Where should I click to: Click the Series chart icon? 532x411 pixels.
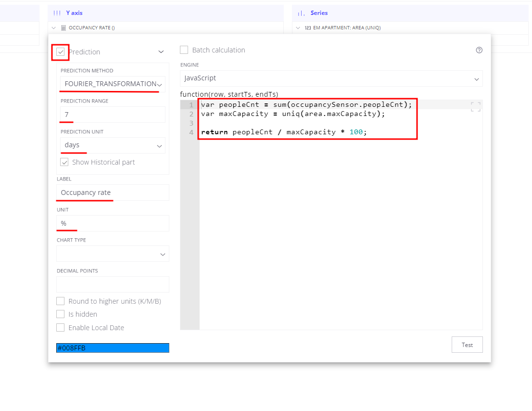(301, 13)
